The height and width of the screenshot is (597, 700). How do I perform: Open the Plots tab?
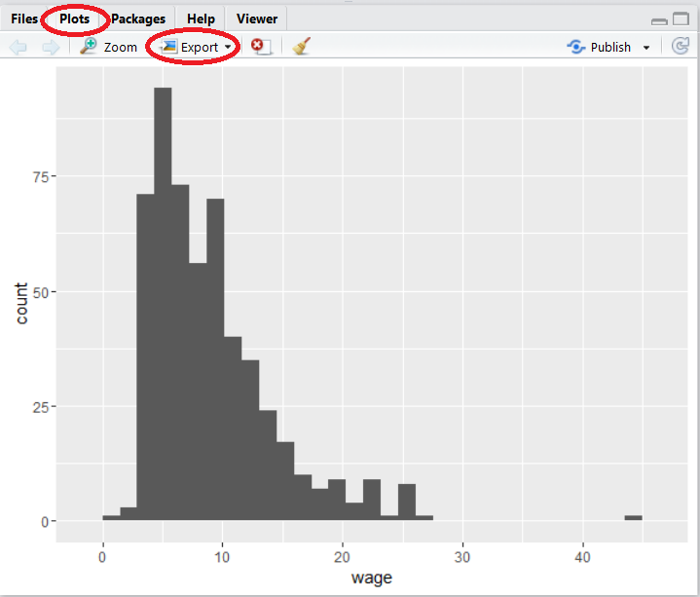pyautogui.click(x=75, y=19)
